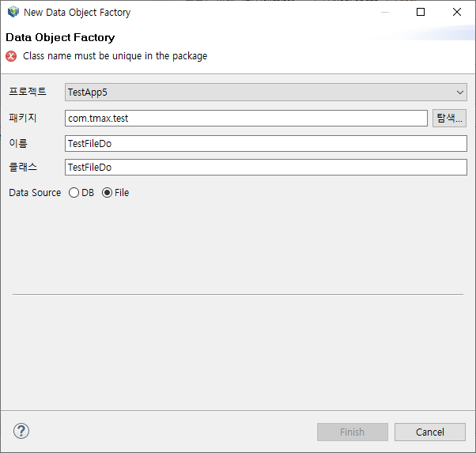Click the 클래스 label

(x=23, y=167)
